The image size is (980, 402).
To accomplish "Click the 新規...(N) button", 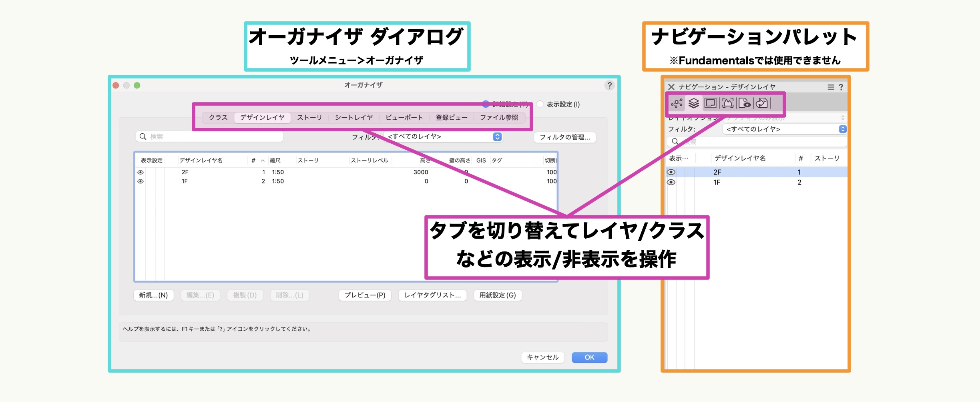I will click(x=153, y=295).
